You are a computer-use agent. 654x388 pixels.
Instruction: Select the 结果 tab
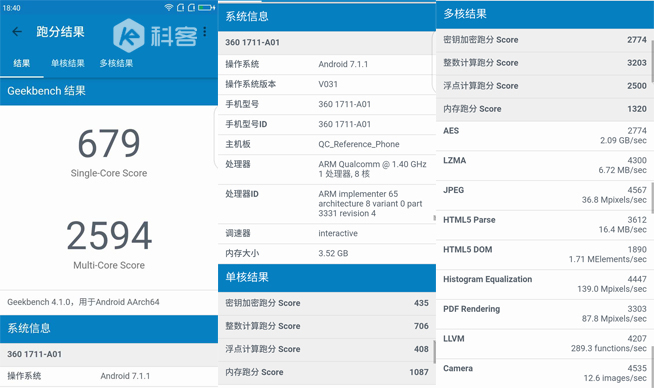21,63
